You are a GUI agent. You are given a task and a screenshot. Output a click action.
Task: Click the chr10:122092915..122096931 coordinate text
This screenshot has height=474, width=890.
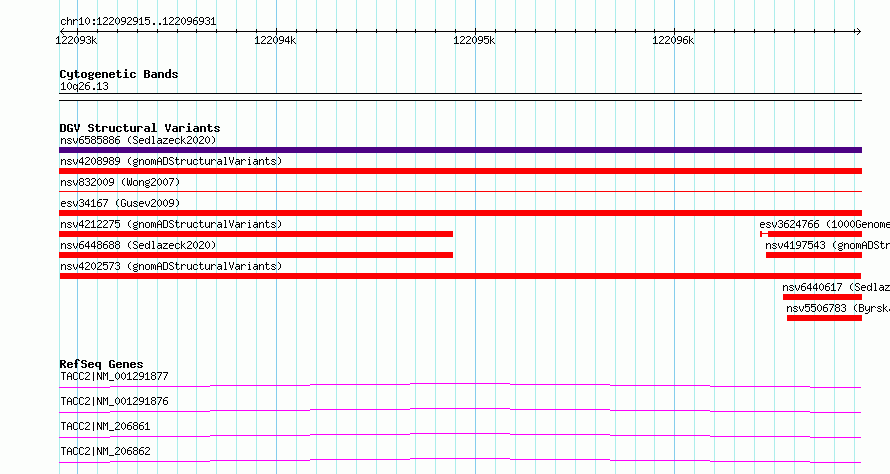point(138,22)
